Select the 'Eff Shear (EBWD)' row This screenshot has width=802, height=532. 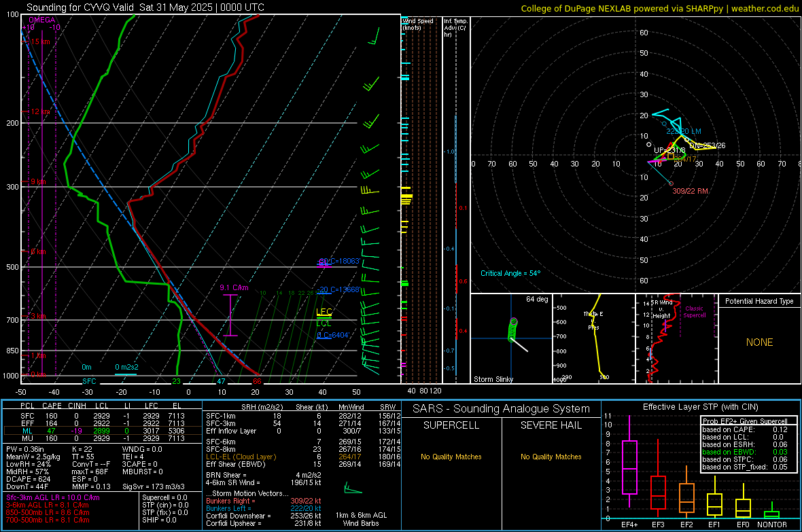pyautogui.click(x=304, y=465)
